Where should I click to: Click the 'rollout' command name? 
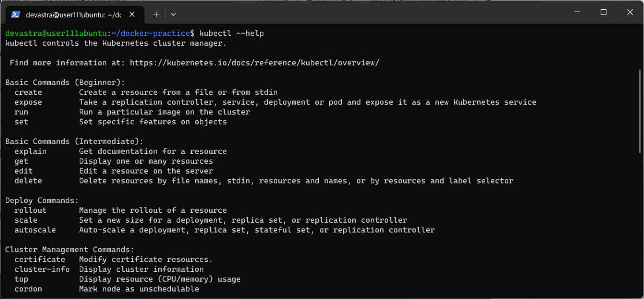pos(31,210)
